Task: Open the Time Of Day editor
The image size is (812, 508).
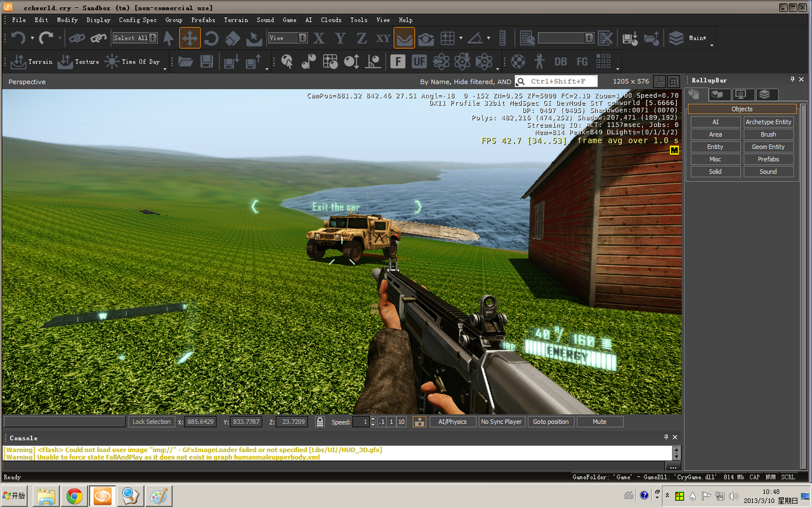Action: 132,62
